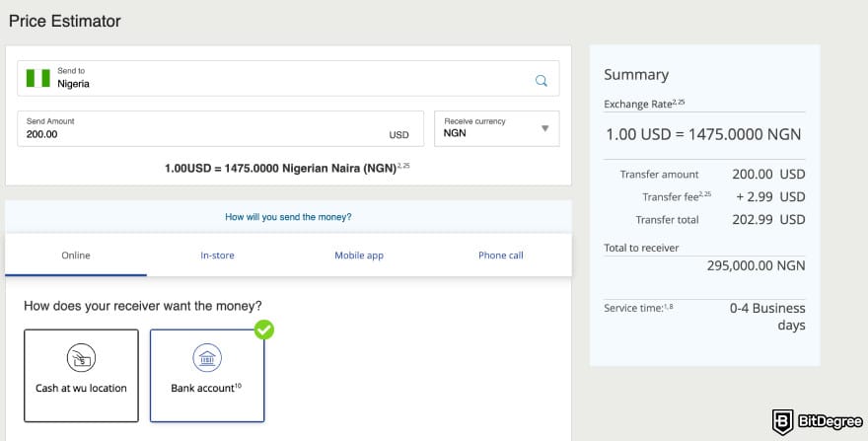Click the 1.00USD = 1475.0000 Nigerian Naira text
Viewport: 868px width, 441px height.
287,168
